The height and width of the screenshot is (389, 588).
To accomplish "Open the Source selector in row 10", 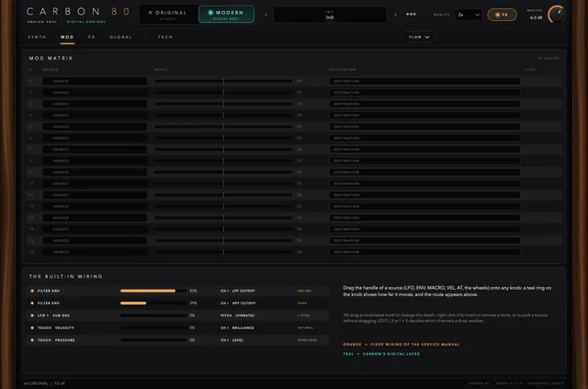I will tap(95, 184).
